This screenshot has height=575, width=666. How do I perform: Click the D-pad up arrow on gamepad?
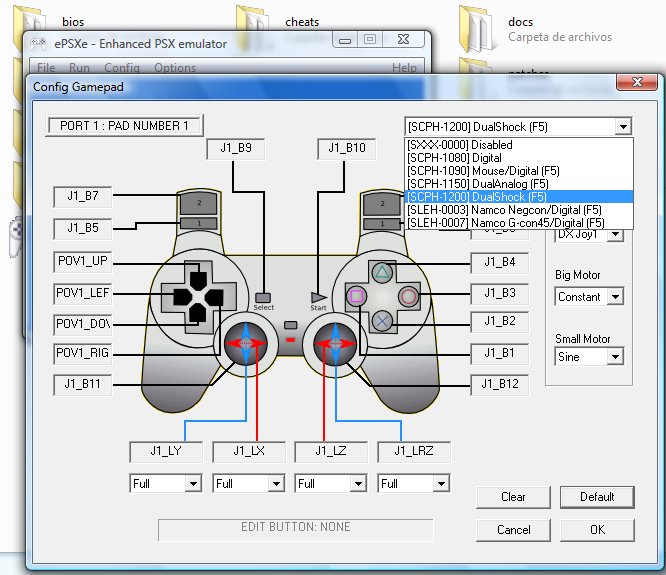coord(198,280)
